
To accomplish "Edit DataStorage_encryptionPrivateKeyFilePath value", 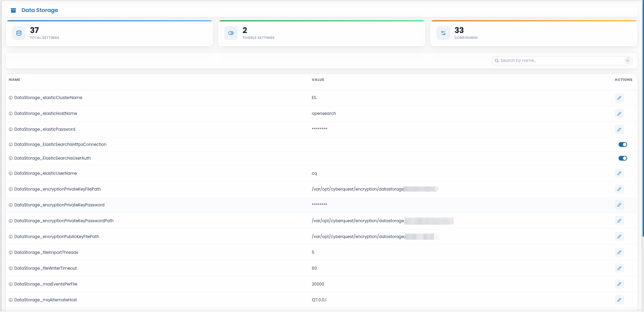I will 619,189.
